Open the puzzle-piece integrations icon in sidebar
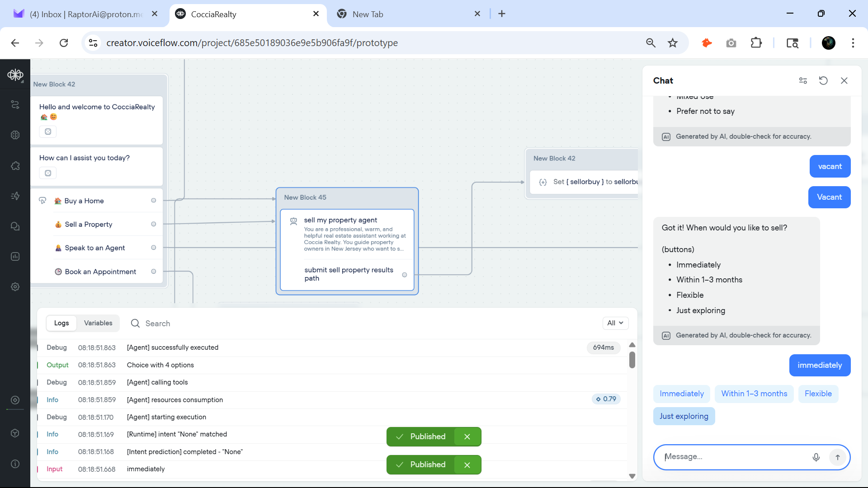Image resolution: width=868 pixels, height=488 pixels. (15, 165)
